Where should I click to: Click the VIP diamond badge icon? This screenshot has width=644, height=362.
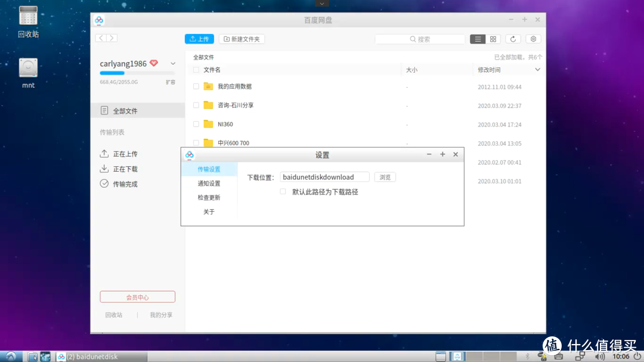coord(154,63)
